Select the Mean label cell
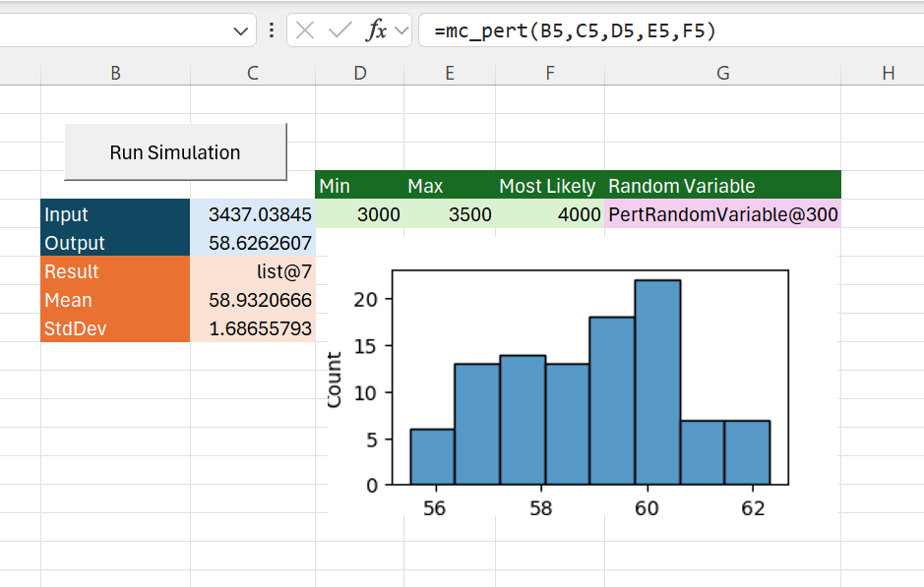This screenshot has height=587, width=924. [x=115, y=299]
